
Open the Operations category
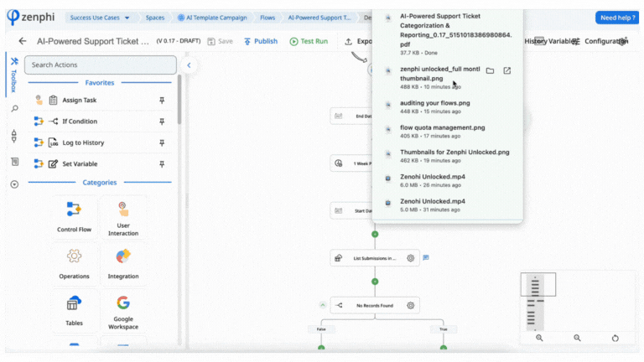point(75,264)
